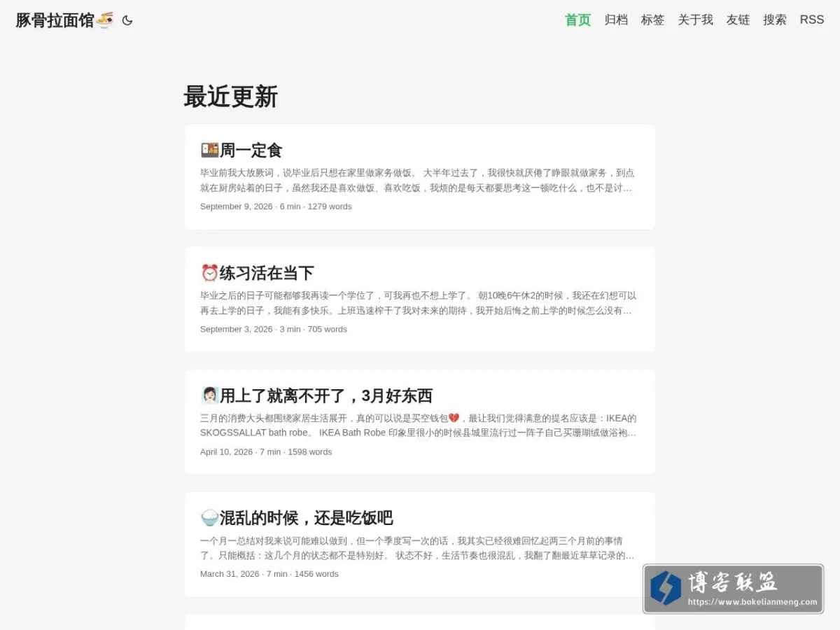This screenshot has width=840, height=630.
Task: Open the 归档 archive page
Action: pos(616,20)
